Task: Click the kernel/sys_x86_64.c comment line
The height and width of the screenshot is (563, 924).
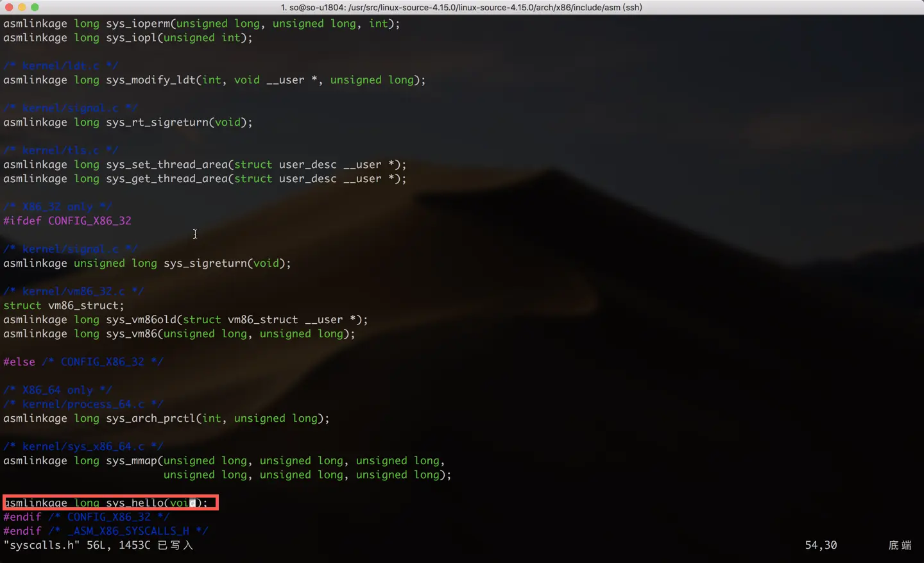Action: click(83, 447)
